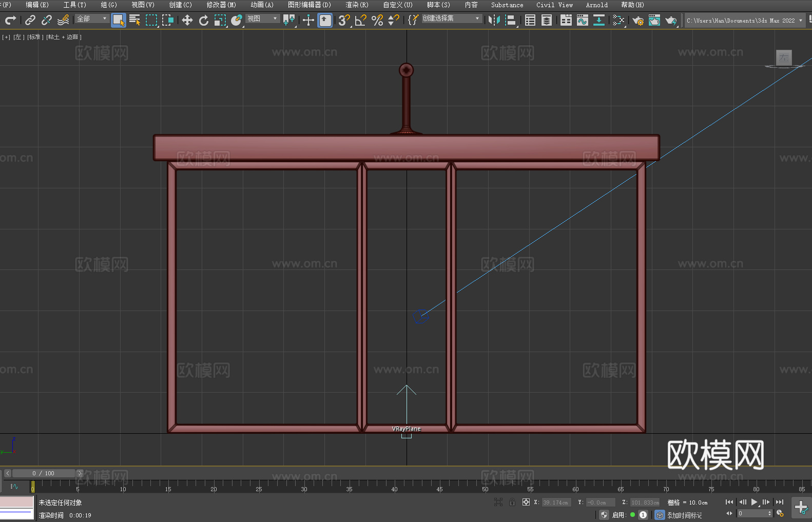The width and height of the screenshot is (812, 522).
Task: Click the Z coordinate field
Action: (x=645, y=502)
